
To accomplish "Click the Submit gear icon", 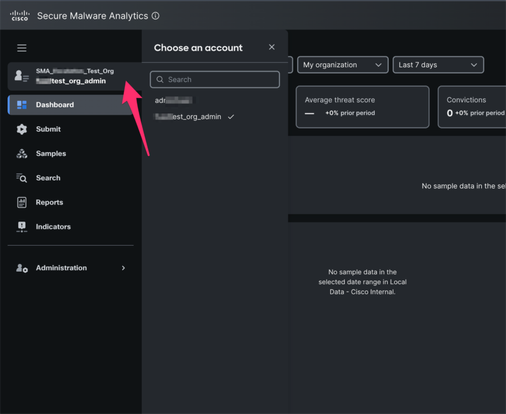I will [22, 129].
